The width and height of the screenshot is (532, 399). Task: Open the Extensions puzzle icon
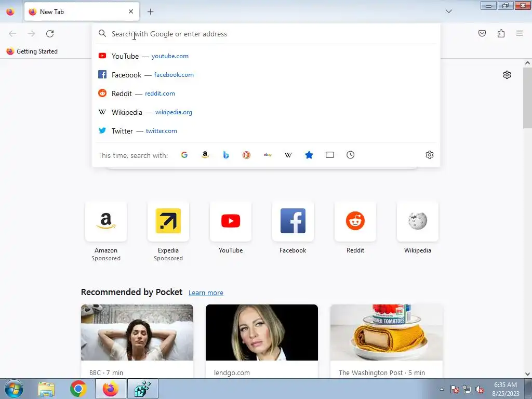click(x=501, y=33)
